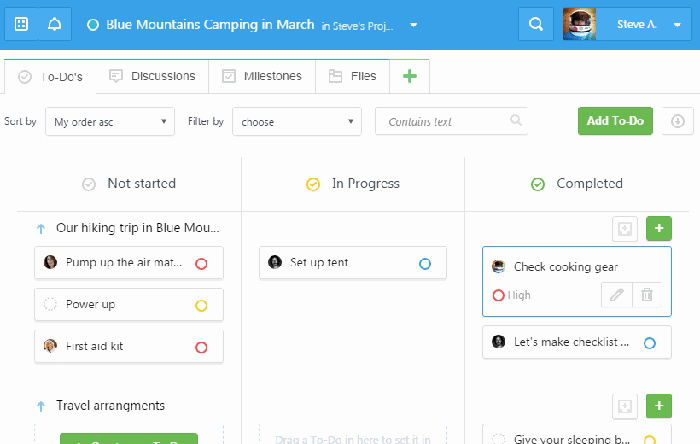Open the Pump up the air mat card

coord(129,263)
